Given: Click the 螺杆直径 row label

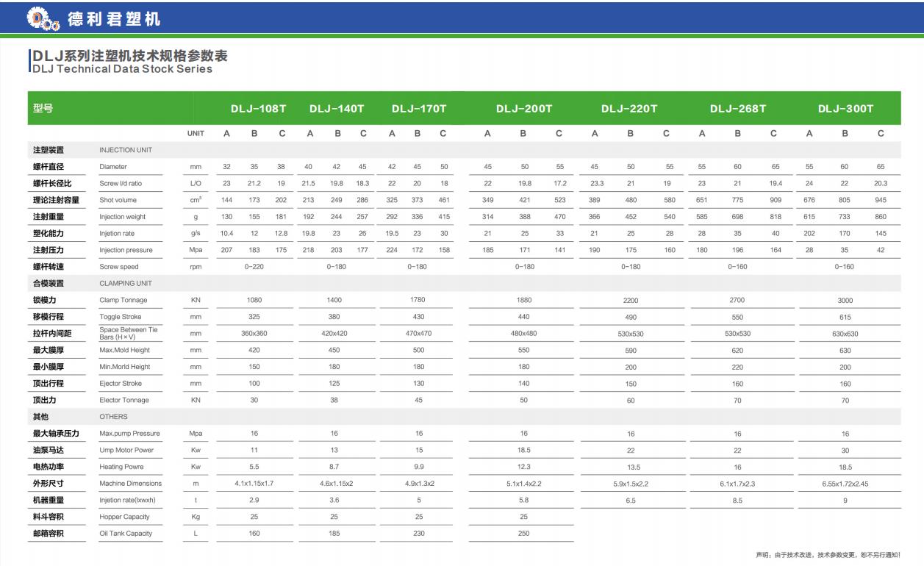Looking at the screenshot, I should [x=49, y=167].
